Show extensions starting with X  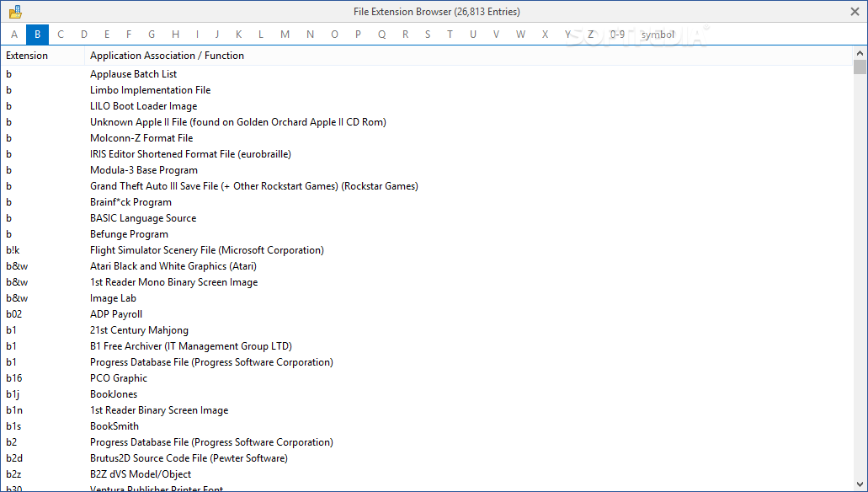545,35
